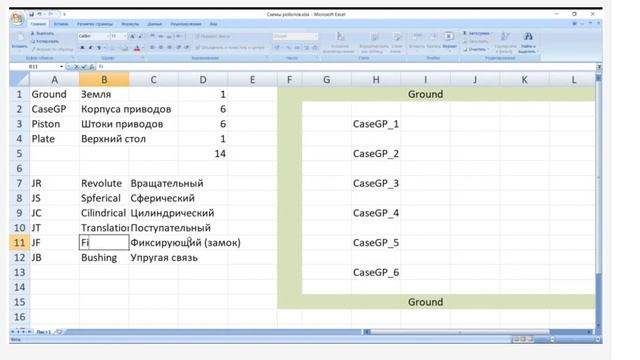Open the Главная (Home) ribbon tab
The width and height of the screenshot is (640, 360).
[x=38, y=24]
